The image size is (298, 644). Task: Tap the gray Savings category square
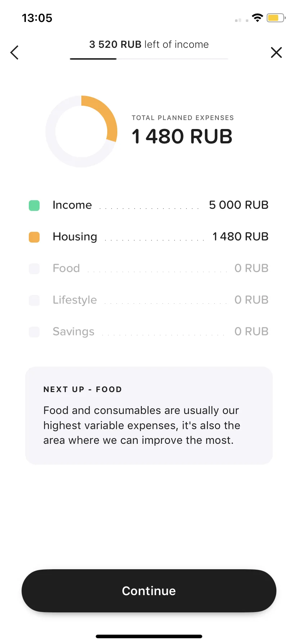[34, 332]
